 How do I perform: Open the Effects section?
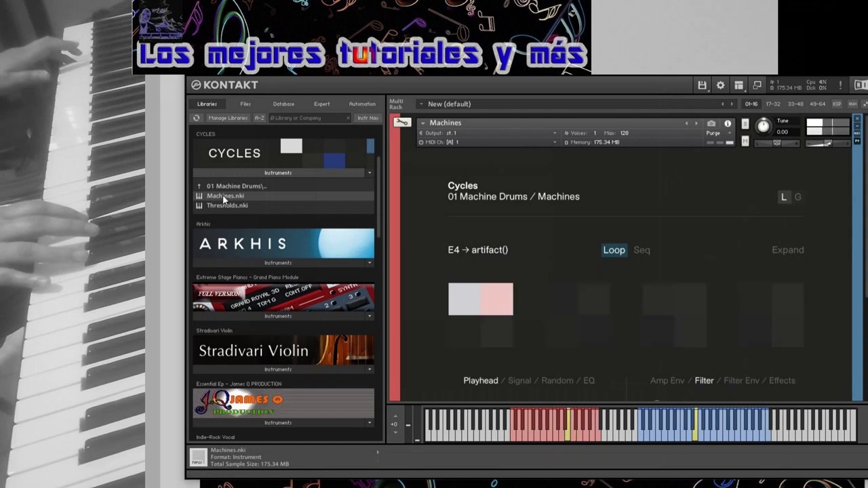point(782,381)
